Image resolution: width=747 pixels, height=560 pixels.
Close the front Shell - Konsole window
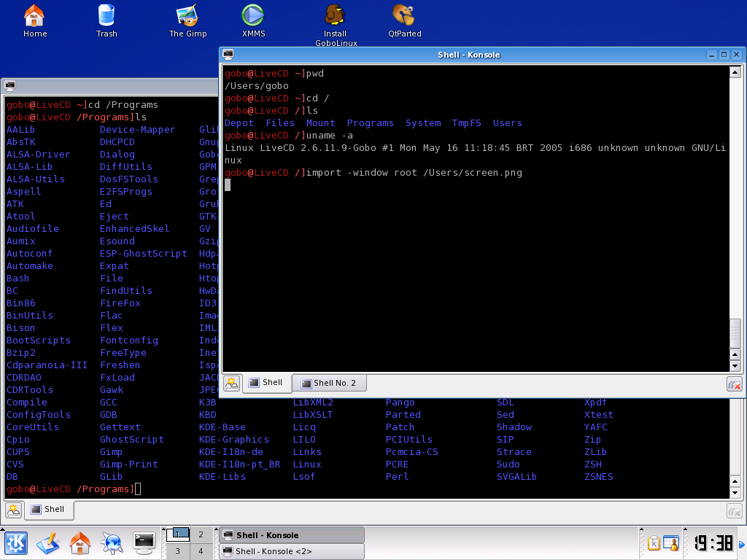pyautogui.click(x=736, y=55)
